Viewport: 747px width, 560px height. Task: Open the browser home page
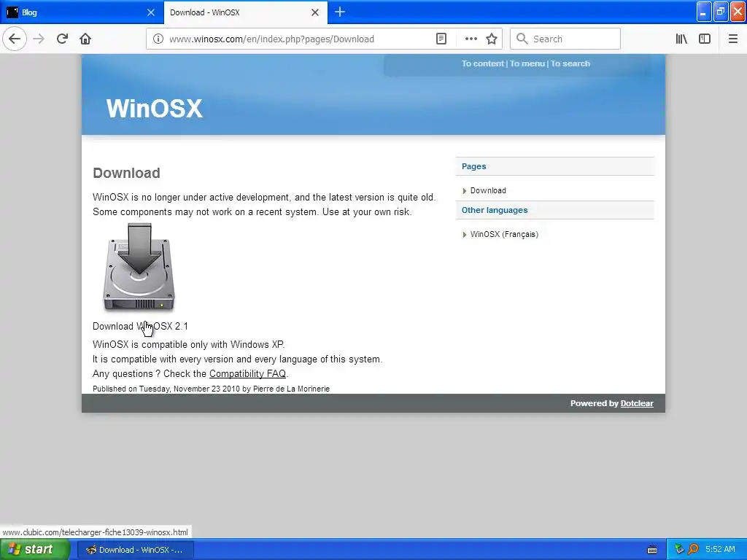[85, 39]
